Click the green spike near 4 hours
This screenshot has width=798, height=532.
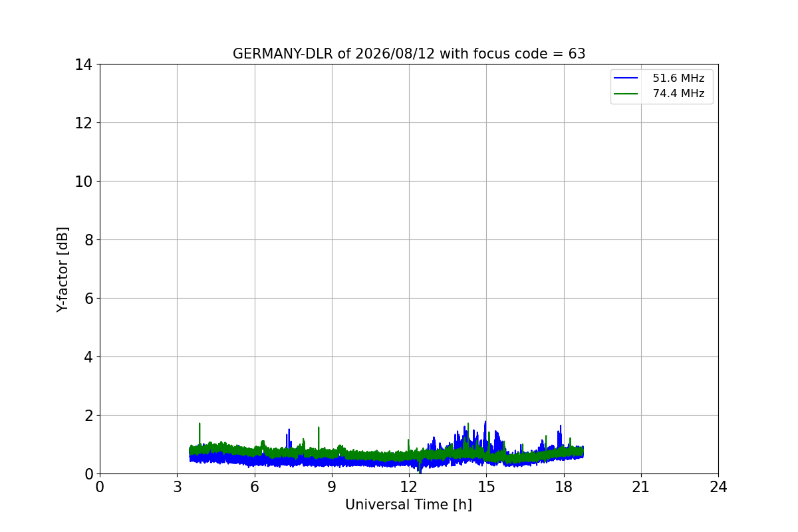[x=199, y=432]
